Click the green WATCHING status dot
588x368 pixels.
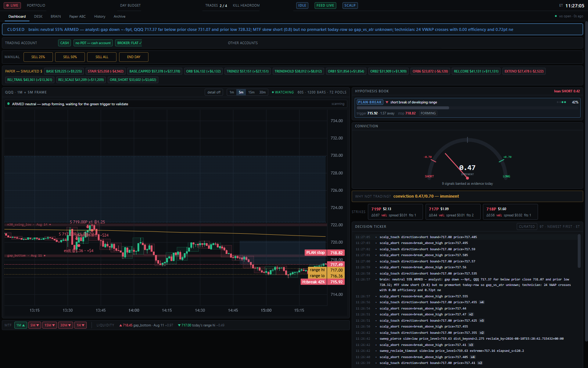tap(273, 92)
